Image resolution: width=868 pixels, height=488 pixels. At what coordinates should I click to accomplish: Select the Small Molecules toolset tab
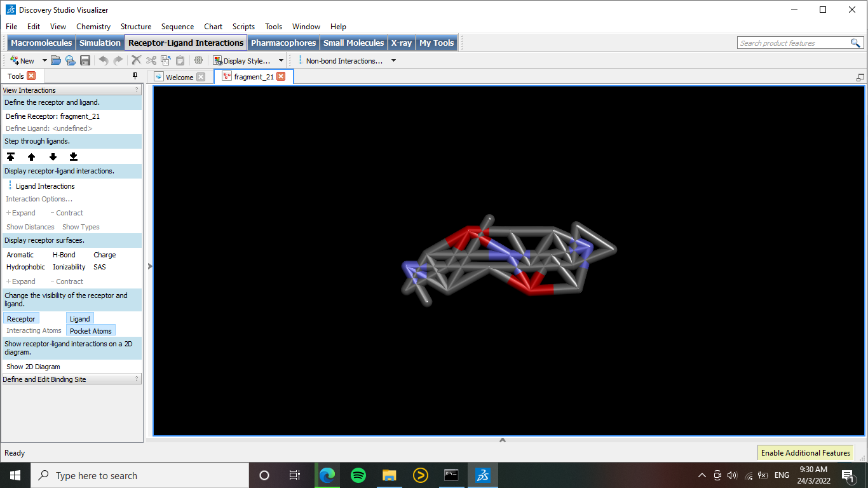tap(353, 43)
